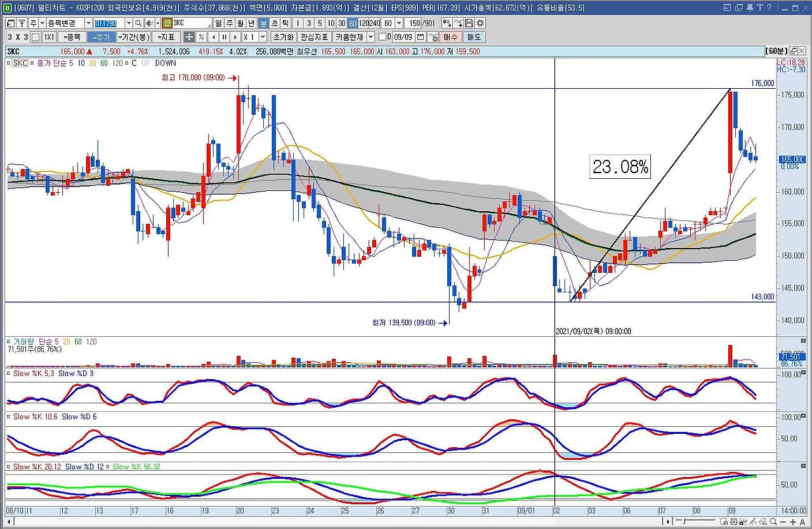Select the 분 (minute) period button
The height and width of the screenshot is (529, 812).
pos(263,23)
